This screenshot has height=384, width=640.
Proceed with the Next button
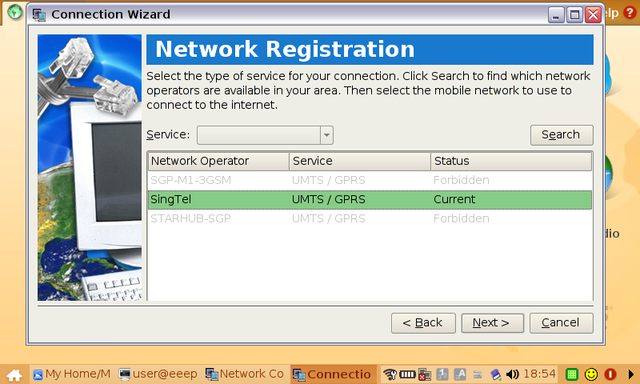pos(492,323)
